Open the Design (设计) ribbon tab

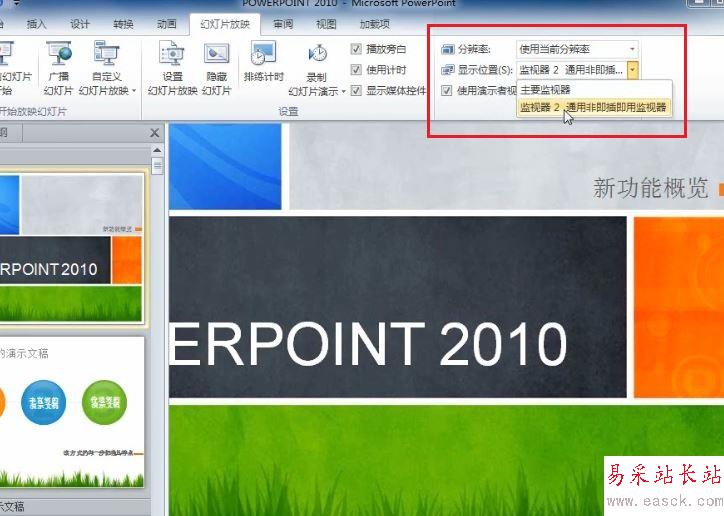click(x=79, y=24)
